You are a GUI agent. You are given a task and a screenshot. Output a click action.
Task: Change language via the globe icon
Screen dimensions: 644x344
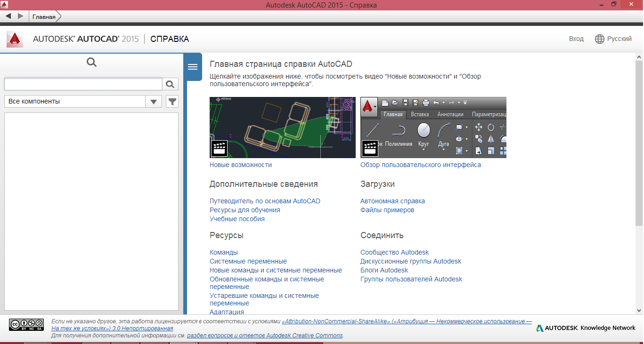point(600,39)
